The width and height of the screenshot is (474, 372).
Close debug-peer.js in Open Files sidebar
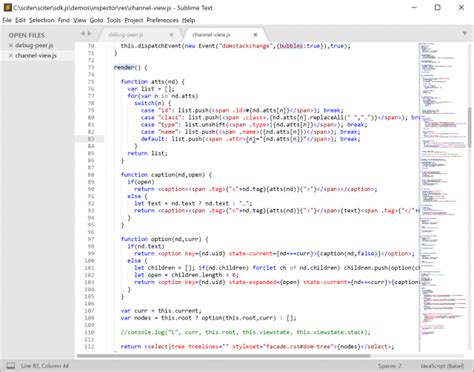[x=11, y=45]
